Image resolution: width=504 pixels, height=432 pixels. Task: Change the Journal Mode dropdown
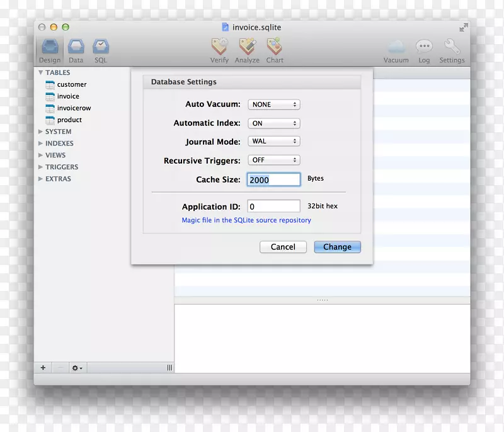point(273,142)
